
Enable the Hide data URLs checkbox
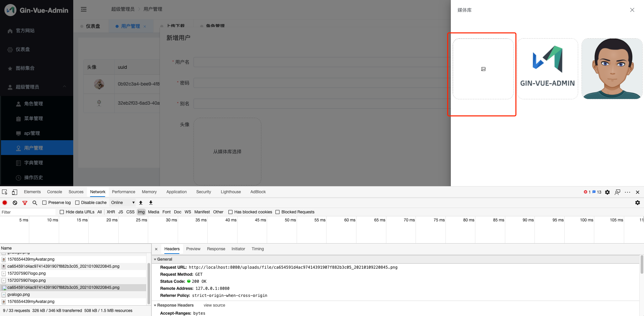[x=62, y=212]
